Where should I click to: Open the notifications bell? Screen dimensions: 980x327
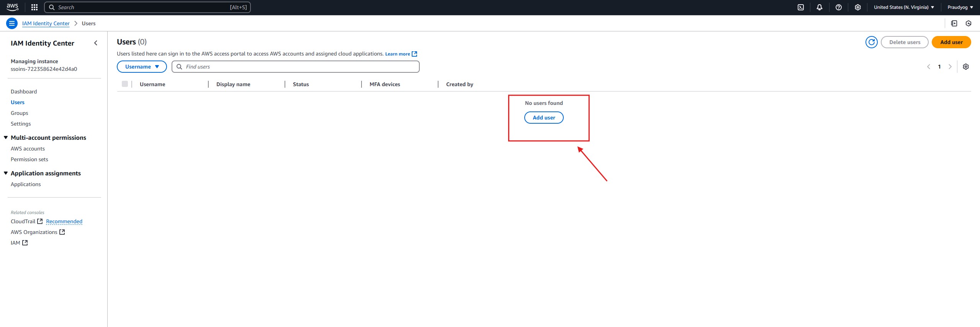(x=819, y=7)
